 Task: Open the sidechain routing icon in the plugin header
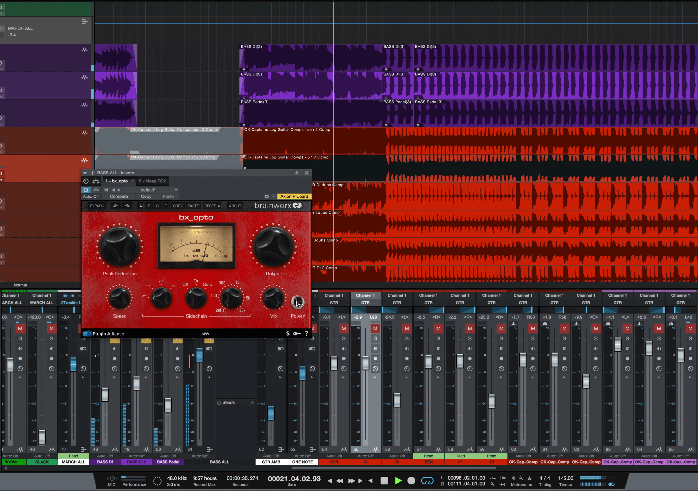(x=96, y=181)
